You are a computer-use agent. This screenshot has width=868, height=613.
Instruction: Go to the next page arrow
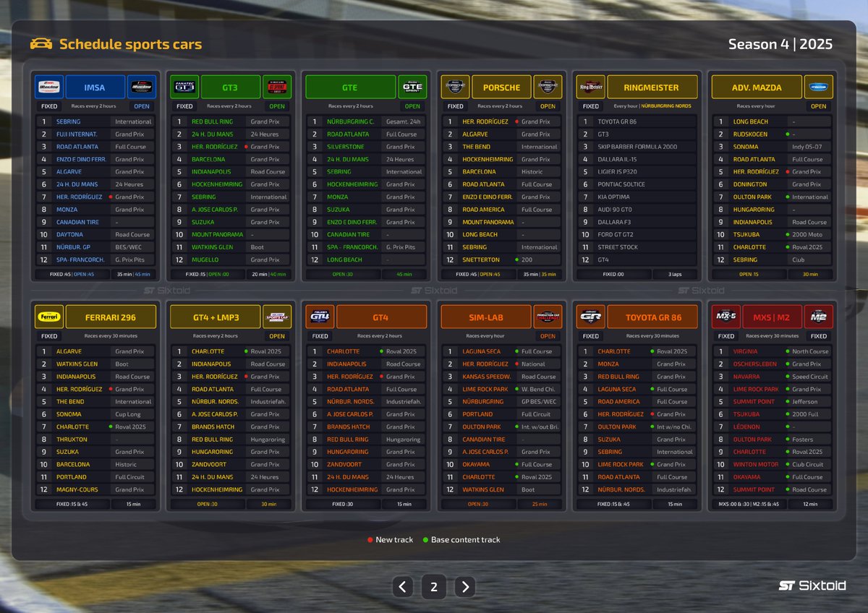click(465, 586)
